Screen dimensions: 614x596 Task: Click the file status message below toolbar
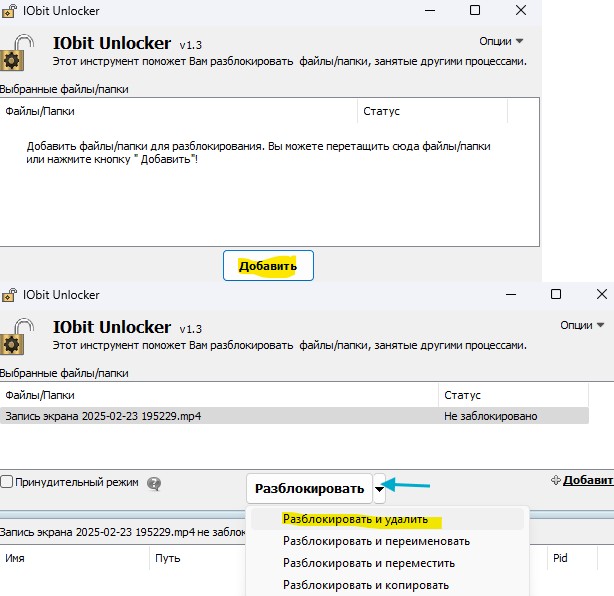(x=123, y=532)
